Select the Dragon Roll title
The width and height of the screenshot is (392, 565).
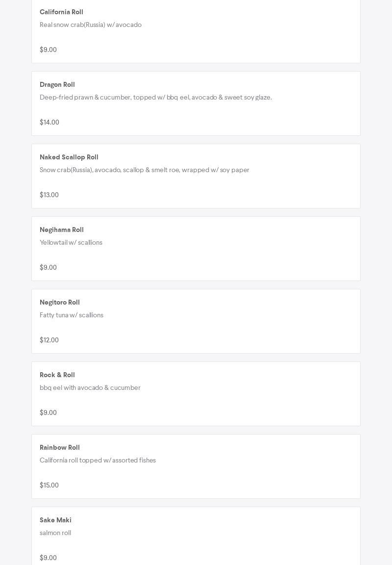point(57,85)
